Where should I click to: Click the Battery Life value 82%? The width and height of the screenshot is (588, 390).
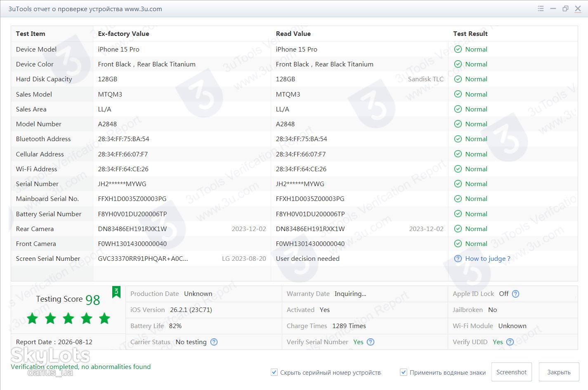pyautogui.click(x=175, y=326)
